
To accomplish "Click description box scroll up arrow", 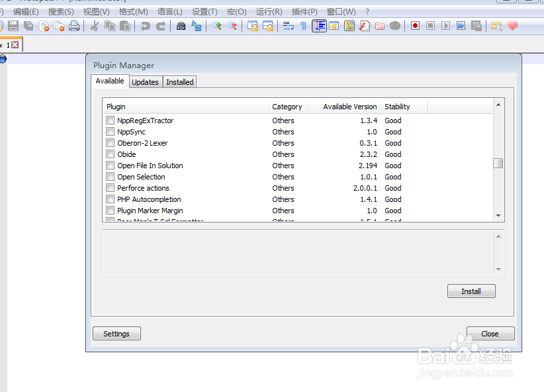I will pos(498,236).
